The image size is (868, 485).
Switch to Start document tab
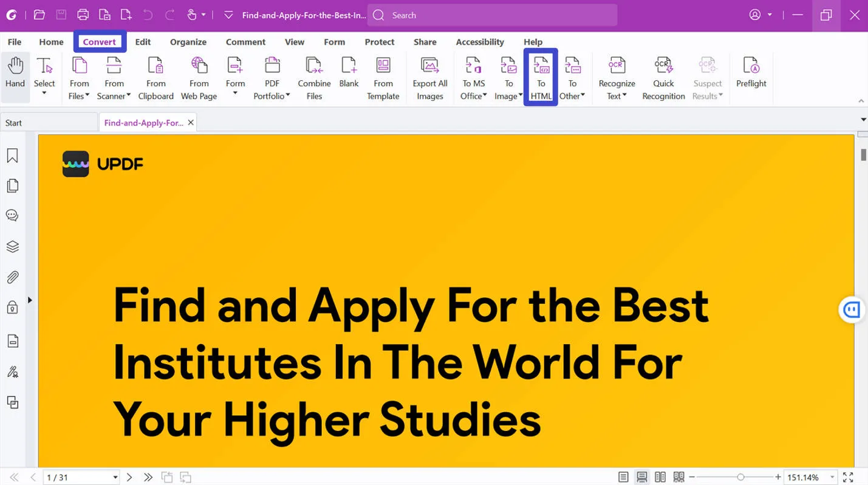49,123
